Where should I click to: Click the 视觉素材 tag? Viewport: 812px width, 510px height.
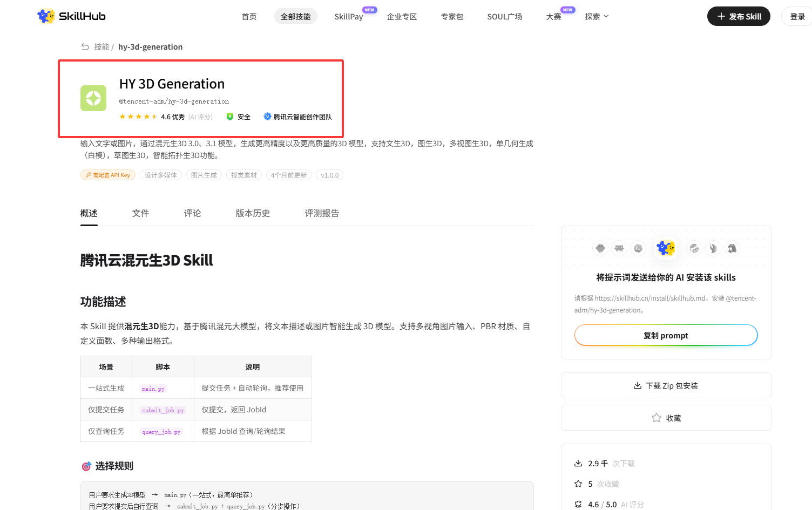[244, 175]
